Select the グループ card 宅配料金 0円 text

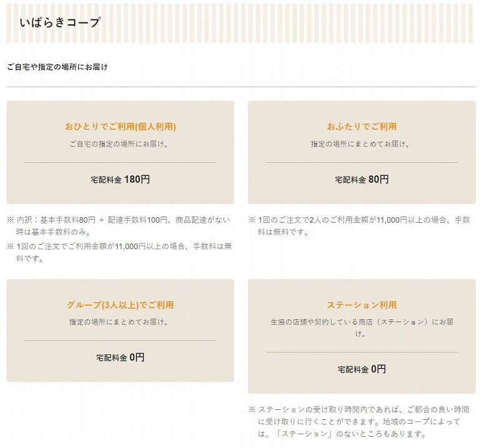pos(121,358)
